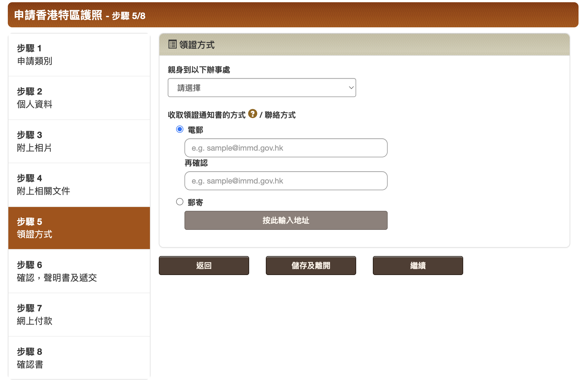This screenshot has width=588, height=381.
Task: Navigate to 步驟 4 附上相關文件
Action: click(x=79, y=184)
